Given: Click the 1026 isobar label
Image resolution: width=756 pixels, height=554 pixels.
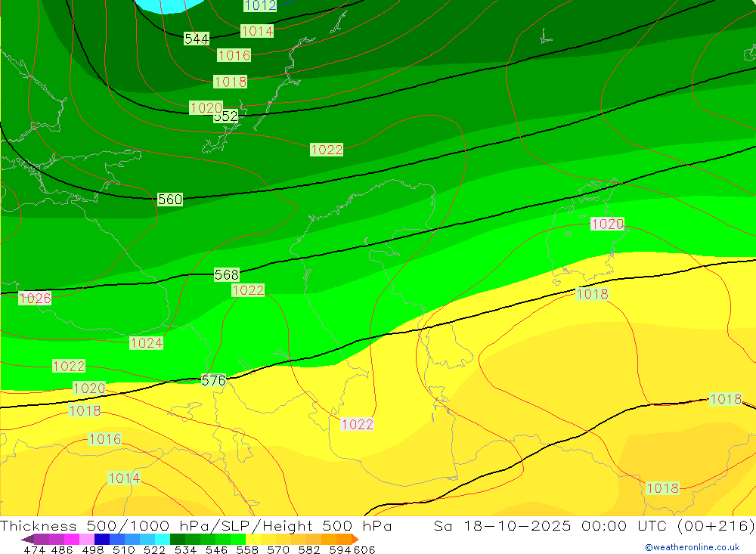Looking at the screenshot, I should (x=35, y=299).
